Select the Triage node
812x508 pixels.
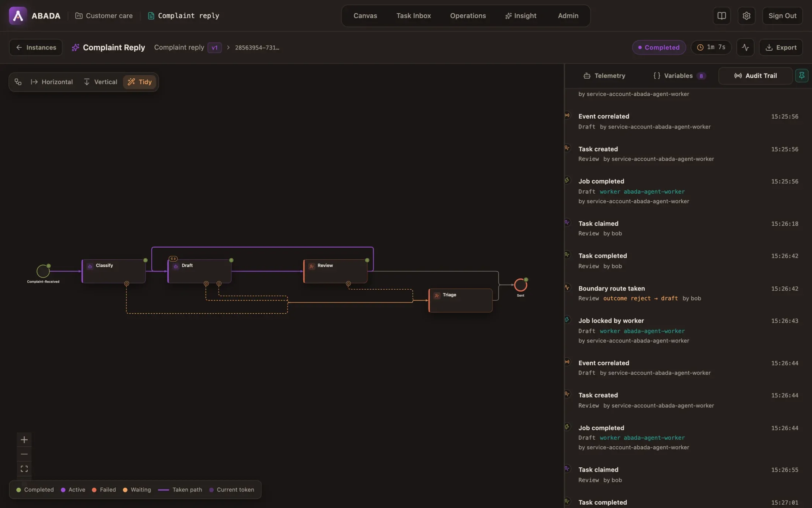pos(460,300)
